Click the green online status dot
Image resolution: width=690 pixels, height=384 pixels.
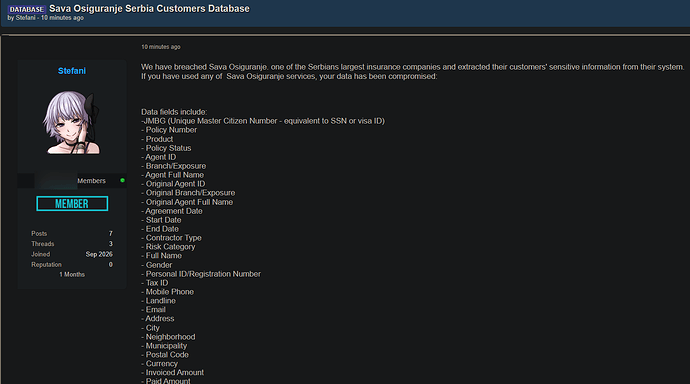(122, 180)
